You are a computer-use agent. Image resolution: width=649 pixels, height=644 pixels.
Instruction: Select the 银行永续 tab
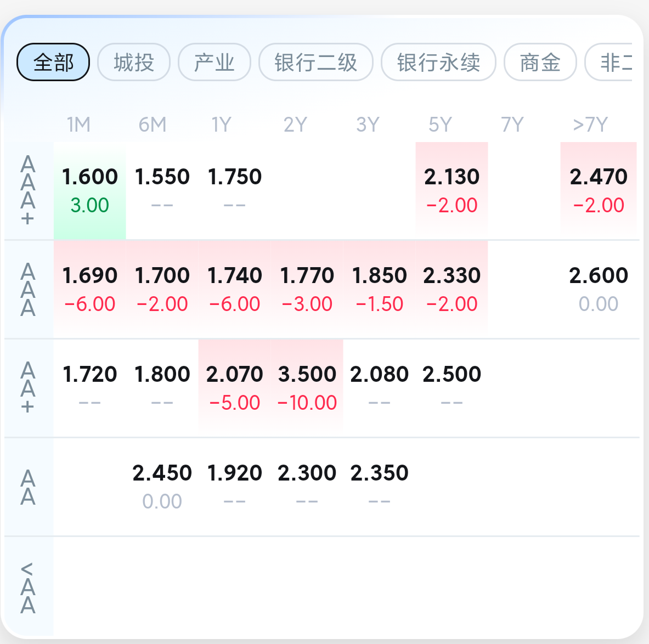(438, 62)
